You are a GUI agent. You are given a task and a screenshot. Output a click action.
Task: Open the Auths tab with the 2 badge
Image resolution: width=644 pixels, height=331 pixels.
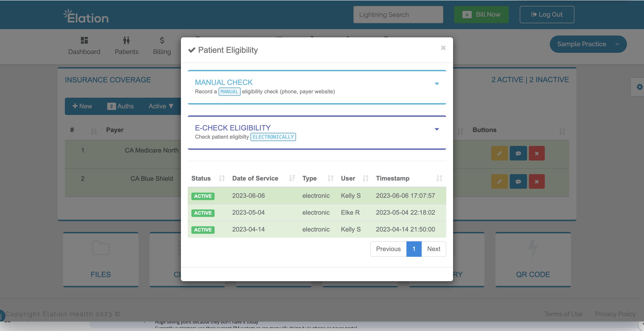[x=121, y=106]
